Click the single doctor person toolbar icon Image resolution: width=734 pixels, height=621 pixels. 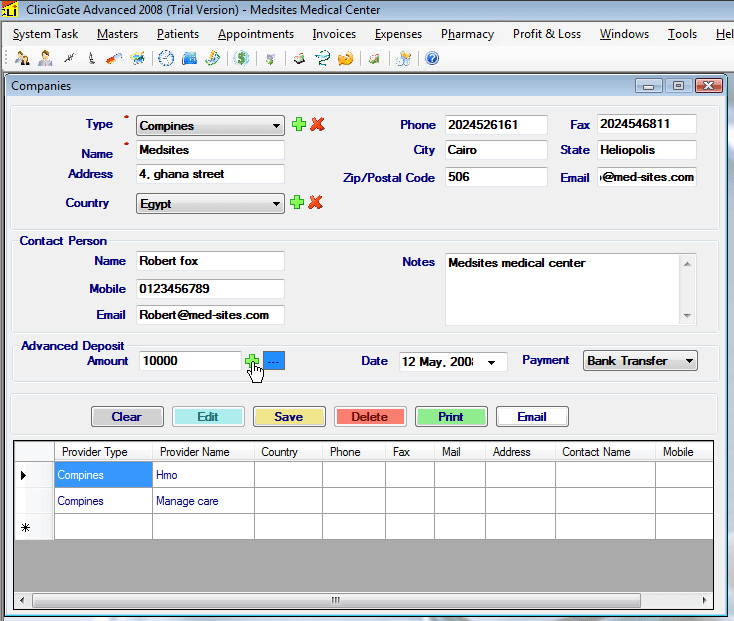pos(45,58)
